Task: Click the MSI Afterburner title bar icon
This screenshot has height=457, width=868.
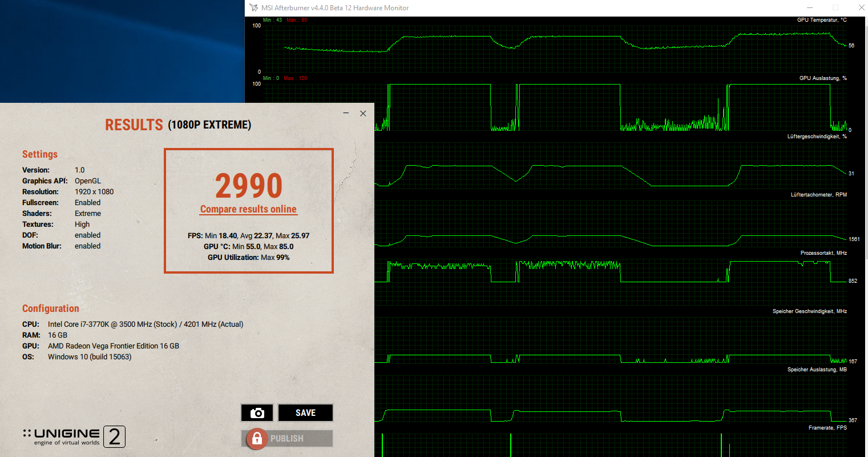Action: [x=254, y=7]
